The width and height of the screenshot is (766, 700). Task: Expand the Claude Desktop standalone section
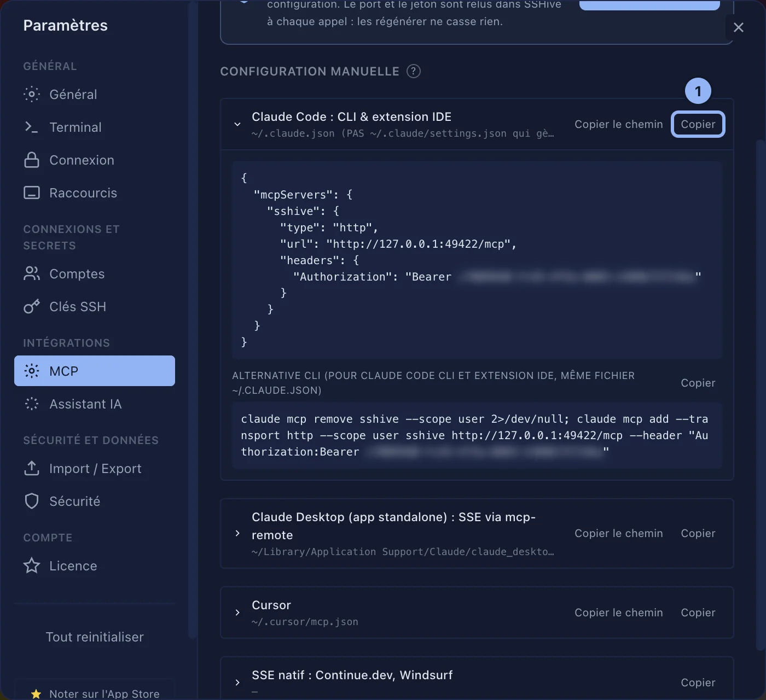click(237, 533)
